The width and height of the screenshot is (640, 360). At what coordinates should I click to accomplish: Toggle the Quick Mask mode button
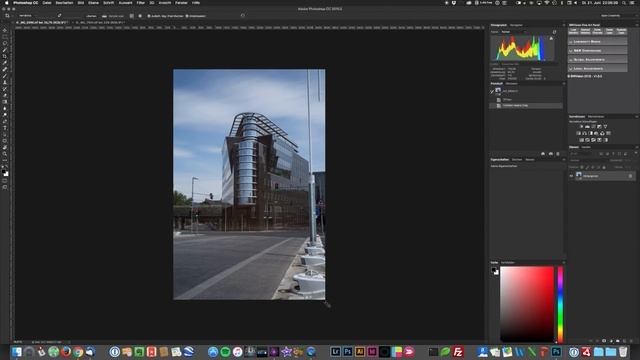coord(5,181)
